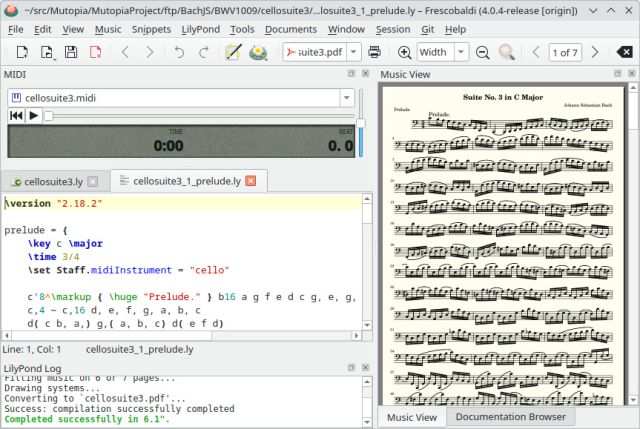Click the \version "2.18.2" line

[182, 203]
